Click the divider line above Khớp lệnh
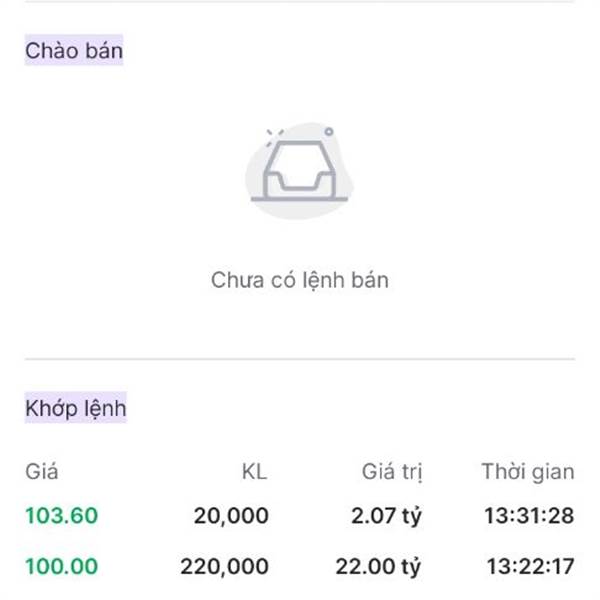This screenshot has width=600, height=600. pos(300,359)
